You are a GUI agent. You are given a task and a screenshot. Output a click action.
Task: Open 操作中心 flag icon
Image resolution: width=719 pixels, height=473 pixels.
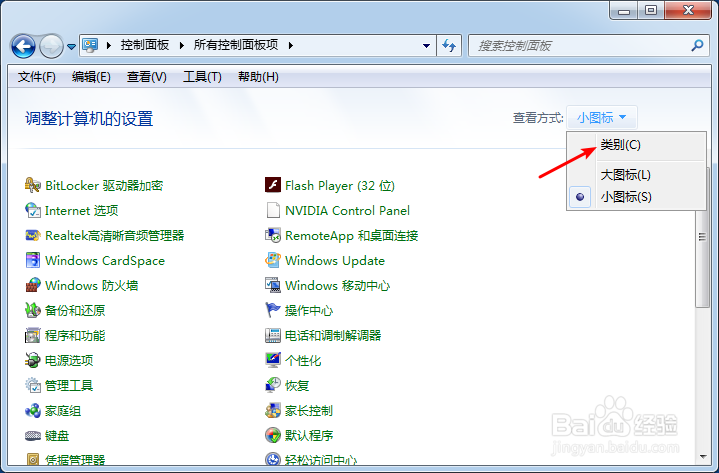coord(273,310)
